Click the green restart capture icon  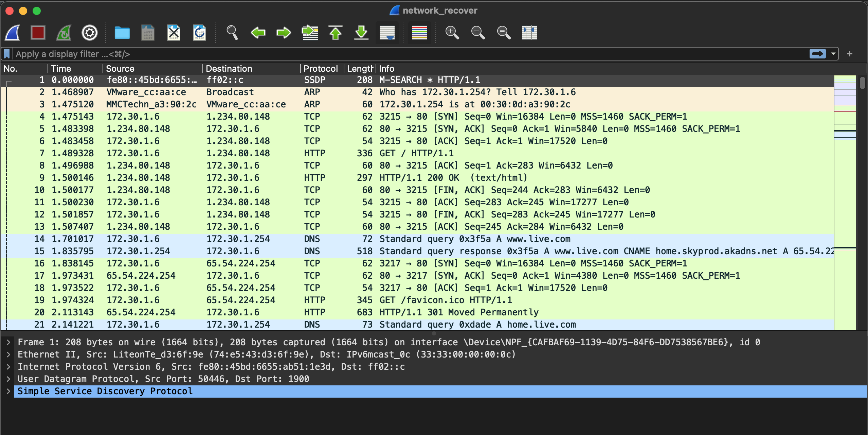coord(64,33)
